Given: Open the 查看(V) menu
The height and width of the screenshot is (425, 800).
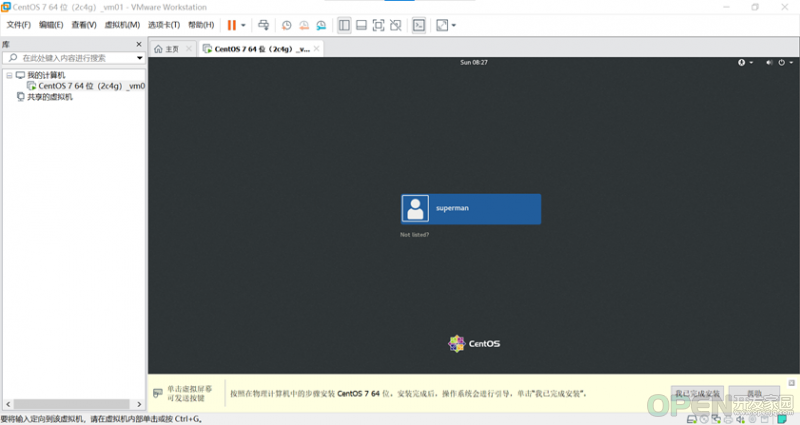Looking at the screenshot, I should click(x=84, y=25).
